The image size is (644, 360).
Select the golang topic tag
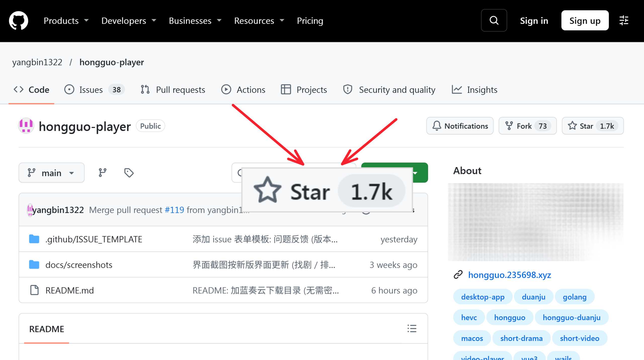point(575,297)
